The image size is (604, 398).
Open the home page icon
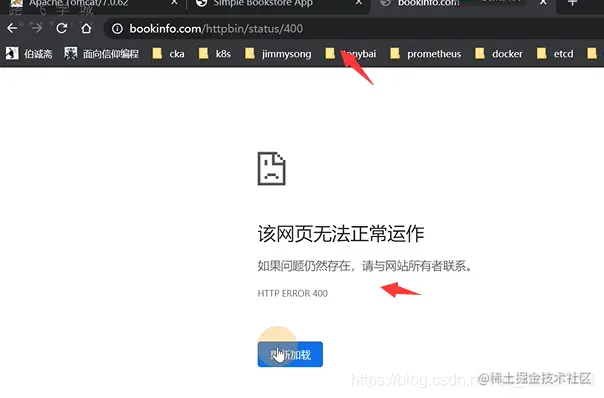point(86,28)
